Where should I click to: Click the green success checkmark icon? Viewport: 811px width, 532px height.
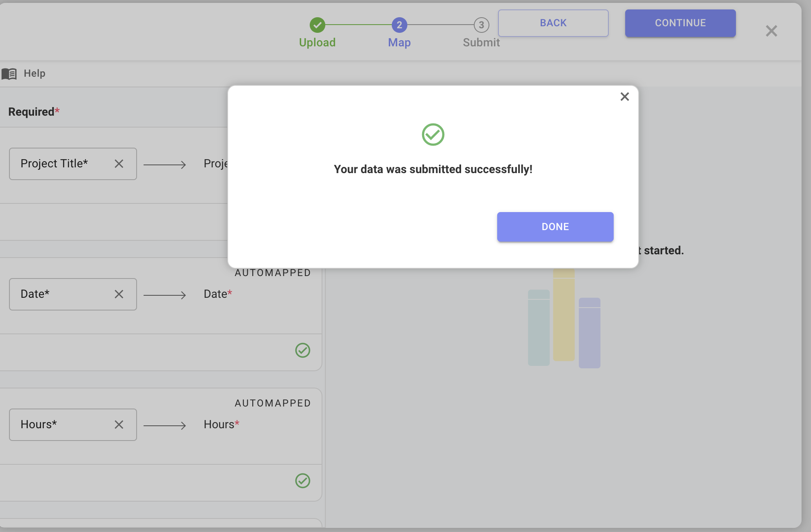coord(433,135)
